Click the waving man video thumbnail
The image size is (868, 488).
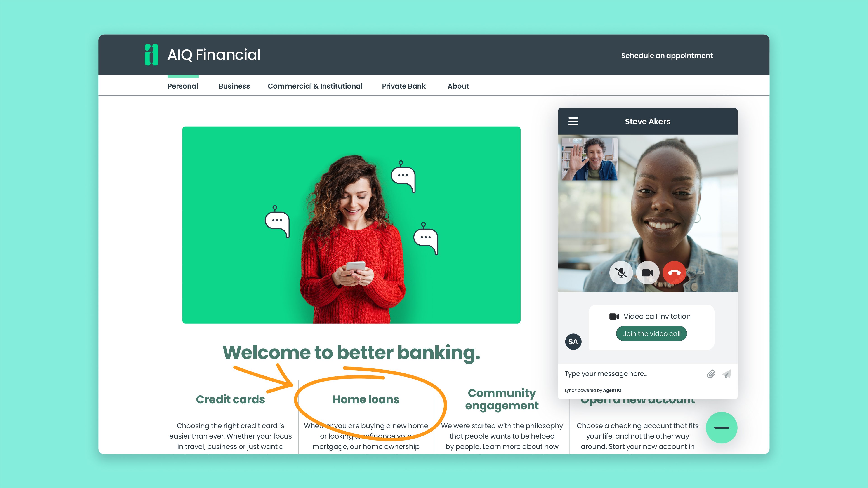589,159
